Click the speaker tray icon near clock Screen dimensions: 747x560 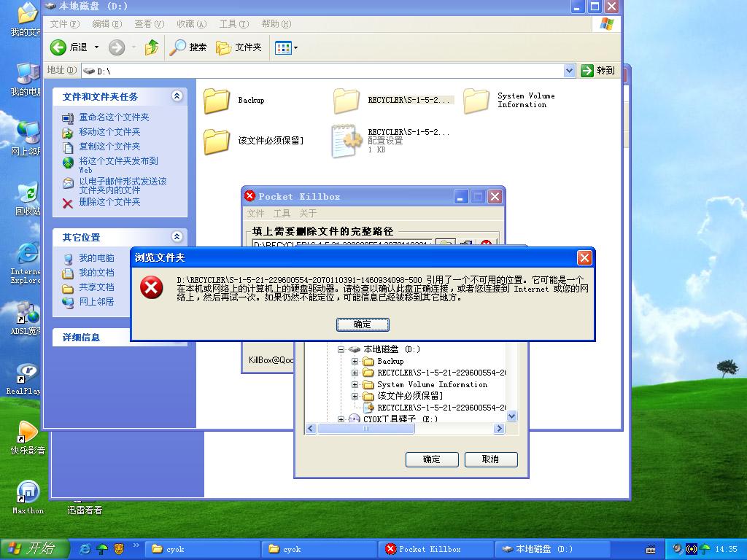click(x=678, y=549)
